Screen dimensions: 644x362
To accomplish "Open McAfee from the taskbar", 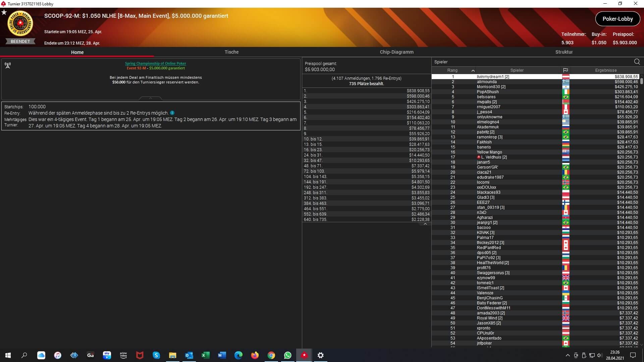I will coord(140,355).
